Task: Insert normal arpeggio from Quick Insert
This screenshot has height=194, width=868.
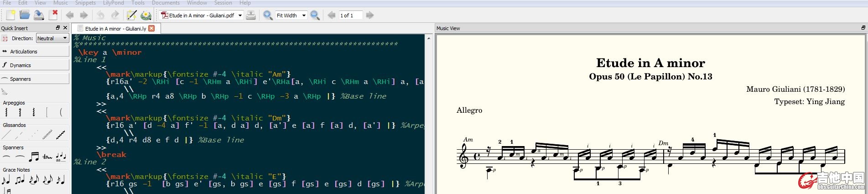Action: tap(6, 112)
